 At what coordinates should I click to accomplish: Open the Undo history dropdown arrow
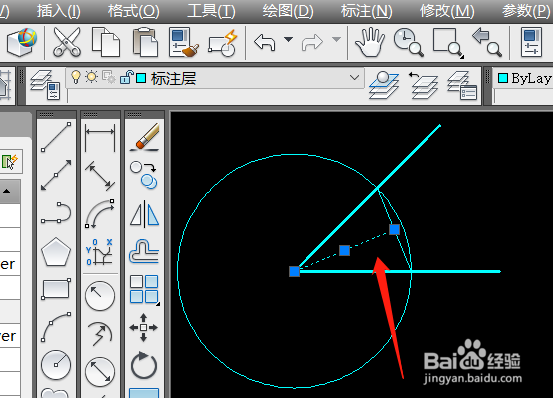289,39
